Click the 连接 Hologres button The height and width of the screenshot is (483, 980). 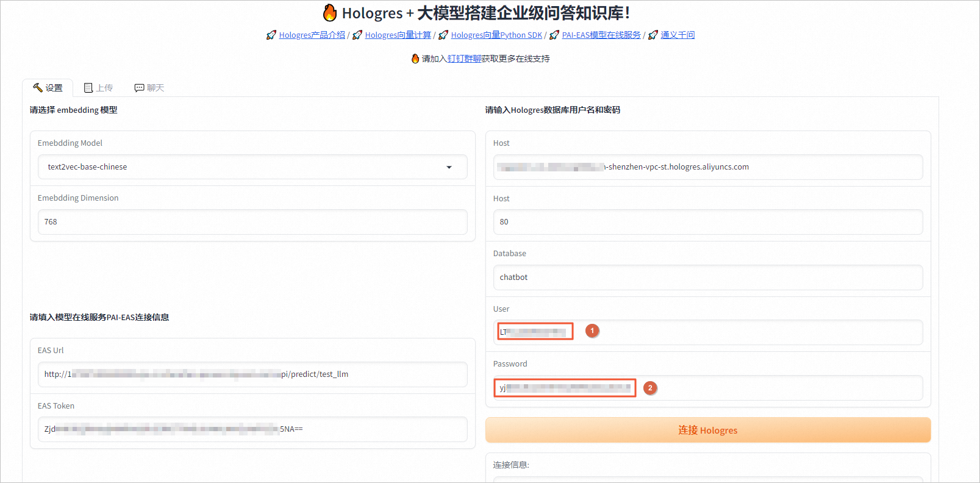click(x=708, y=430)
